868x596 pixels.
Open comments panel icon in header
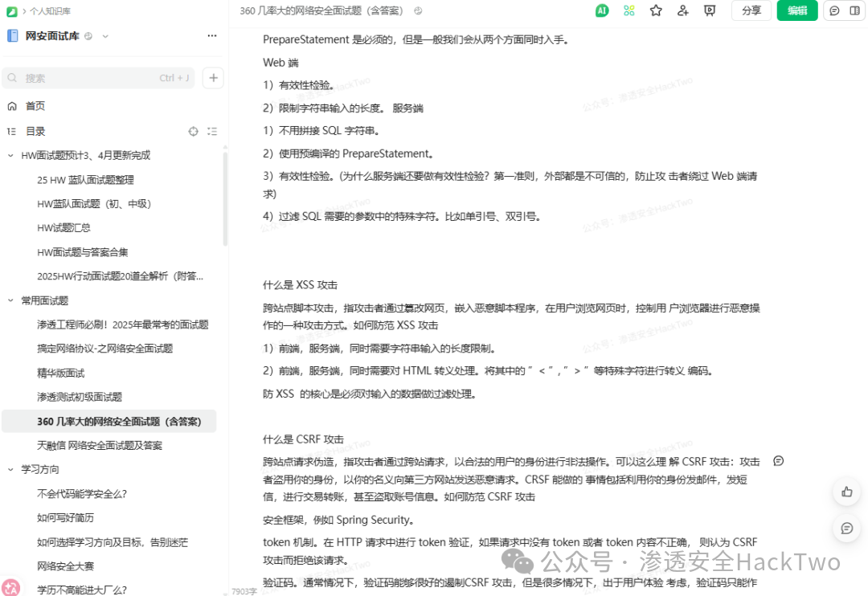click(x=835, y=10)
